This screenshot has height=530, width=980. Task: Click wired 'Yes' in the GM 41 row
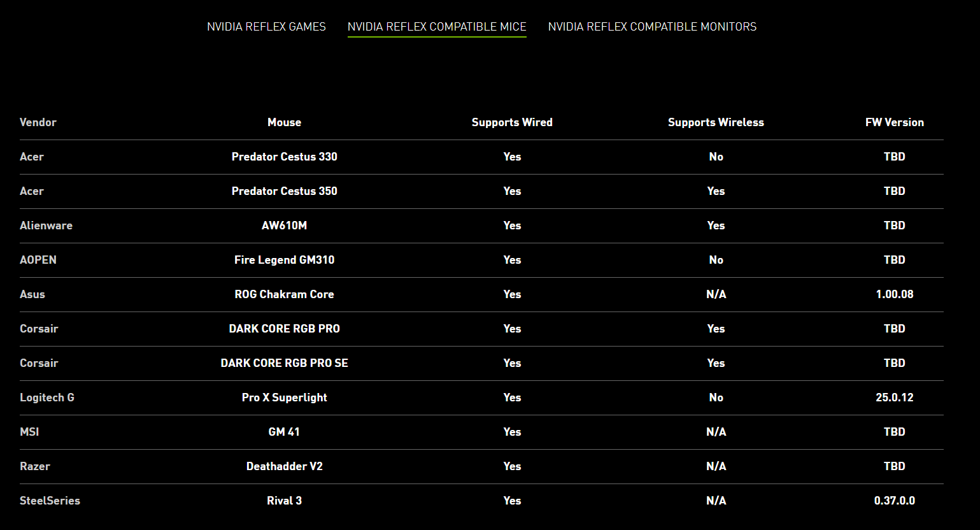[x=512, y=432]
